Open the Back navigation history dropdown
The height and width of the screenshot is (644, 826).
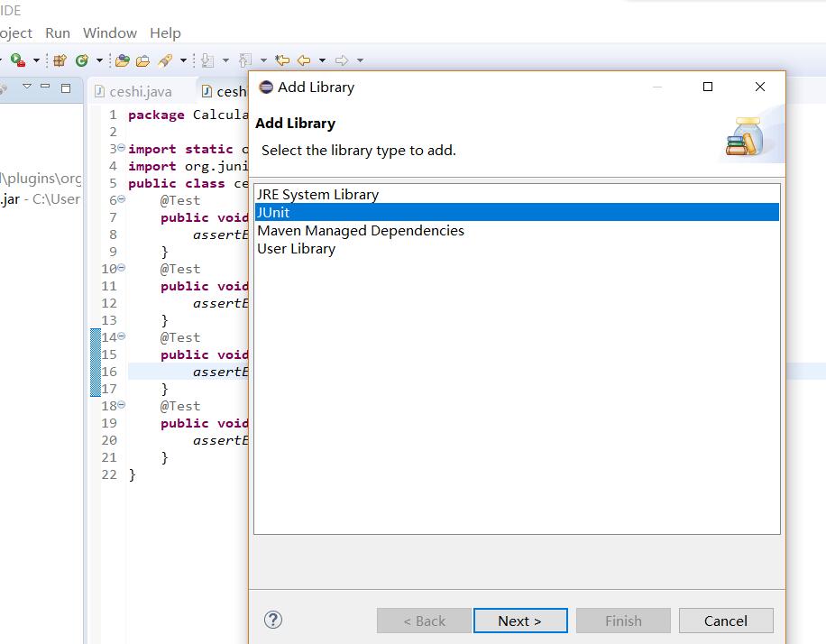(x=321, y=60)
